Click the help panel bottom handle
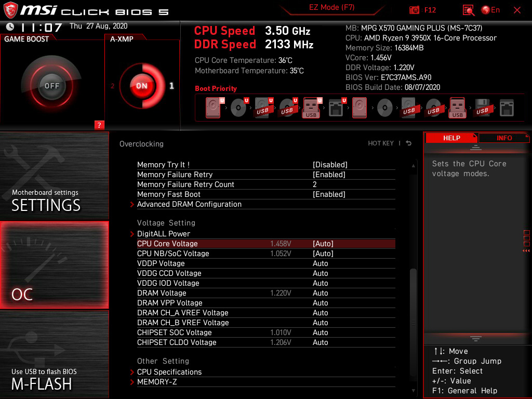This screenshot has width=532, height=399. tap(476, 339)
